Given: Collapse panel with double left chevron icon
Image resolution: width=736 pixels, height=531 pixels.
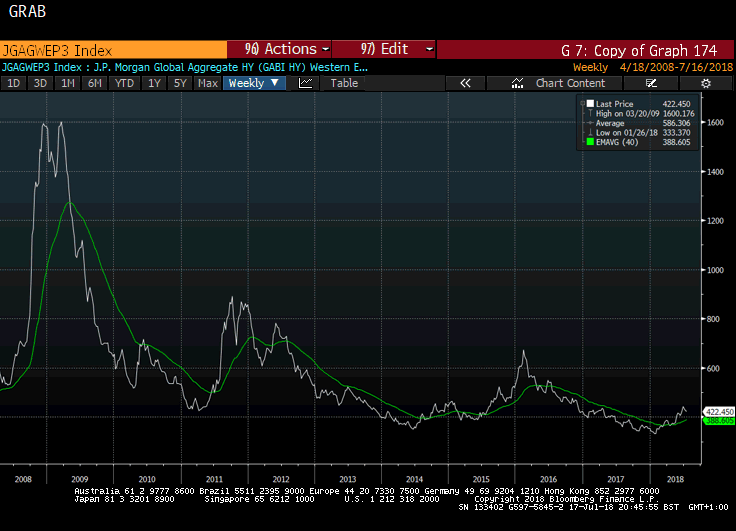Looking at the screenshot, I should click(464, 83).
